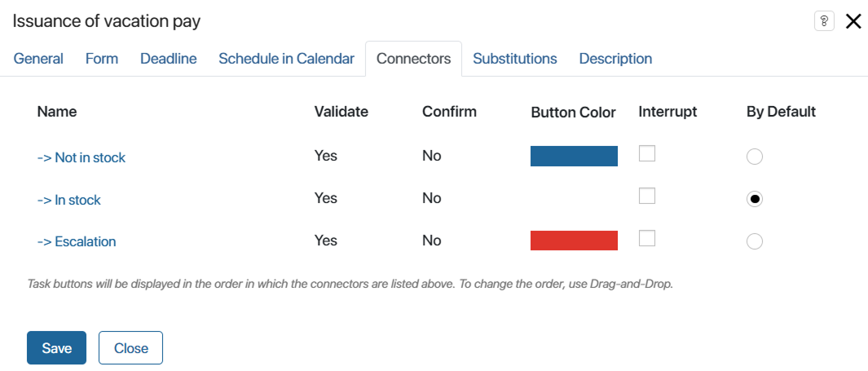Select the By Default radio for In stock
The height and width of the screenshot is (371, 868).
[755, 199]
